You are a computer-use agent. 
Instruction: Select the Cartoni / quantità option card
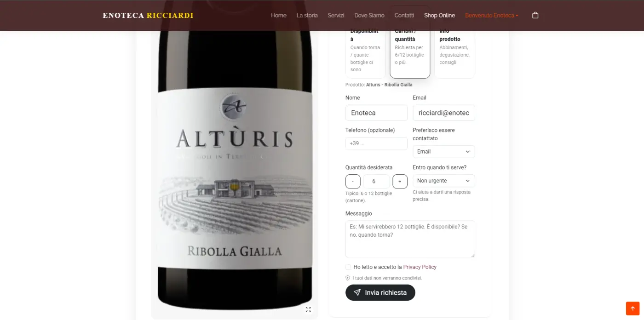point(410,53)
